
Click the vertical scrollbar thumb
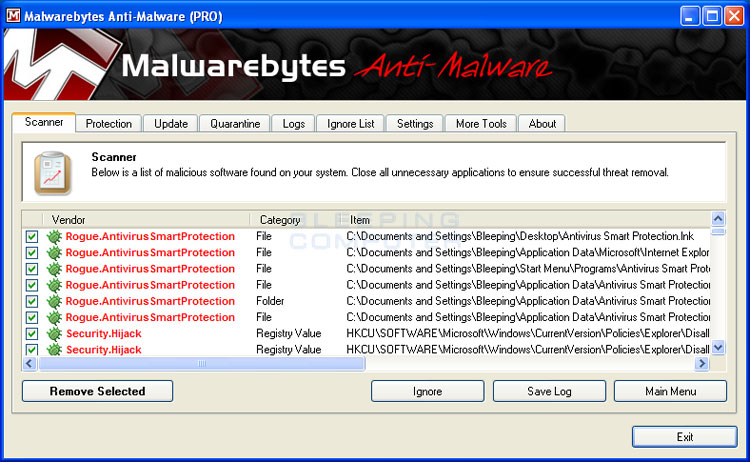pyautogui.click(x=718, y=231)
